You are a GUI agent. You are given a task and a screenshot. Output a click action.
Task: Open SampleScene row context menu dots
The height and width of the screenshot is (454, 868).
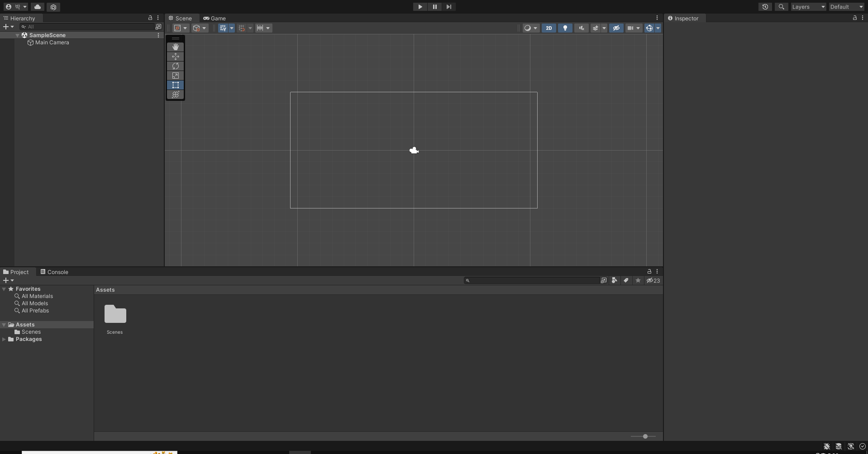click(x=158, y=35)
